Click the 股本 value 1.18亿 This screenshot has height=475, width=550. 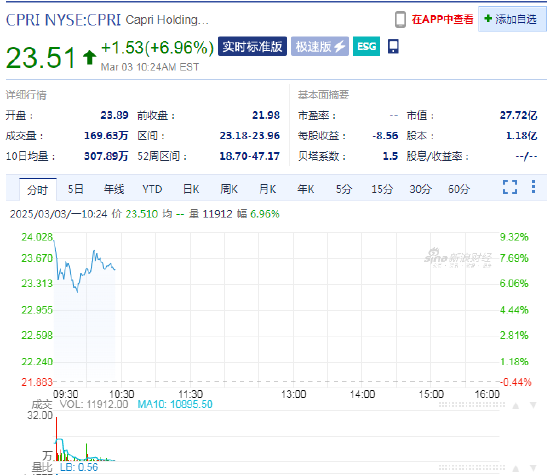pyautogui.click(x=522, y=135)
